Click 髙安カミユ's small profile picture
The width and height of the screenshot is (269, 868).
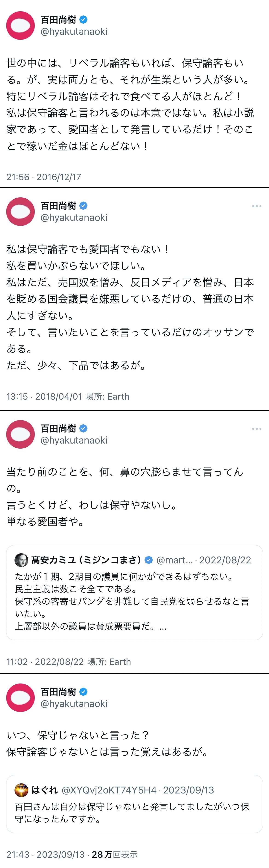point(21,560)
